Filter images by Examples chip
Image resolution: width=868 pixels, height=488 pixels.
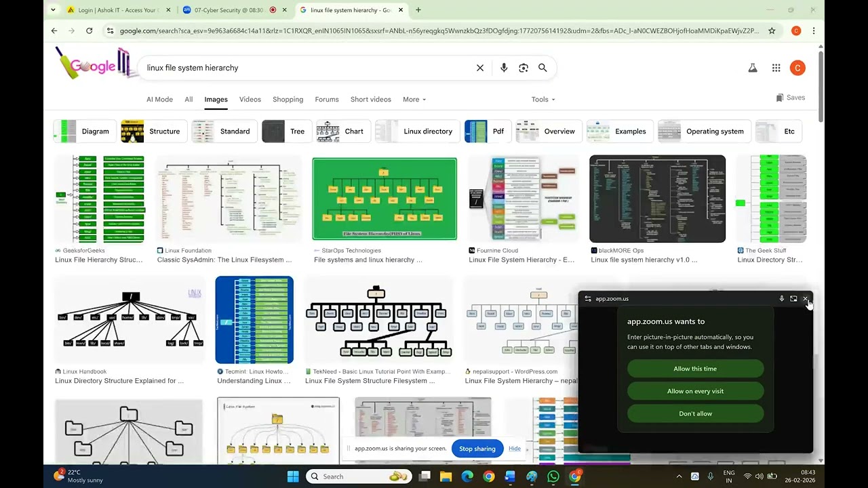click(620, 131)
